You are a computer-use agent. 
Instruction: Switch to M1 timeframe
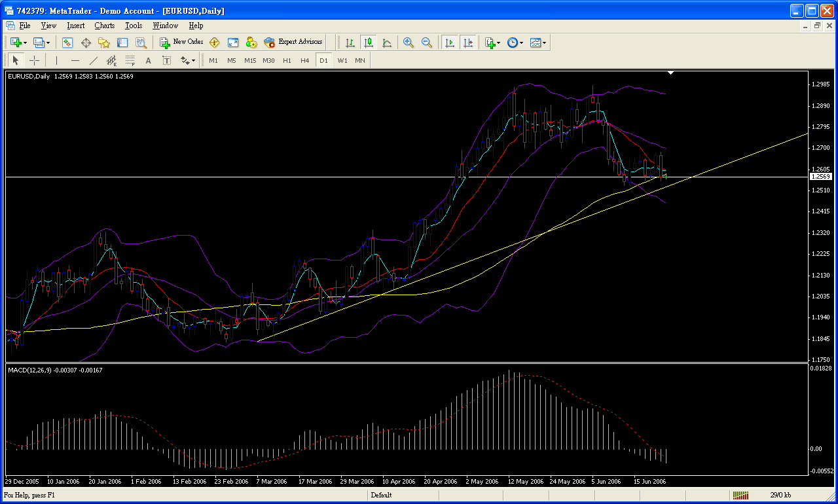click(213, 60)
